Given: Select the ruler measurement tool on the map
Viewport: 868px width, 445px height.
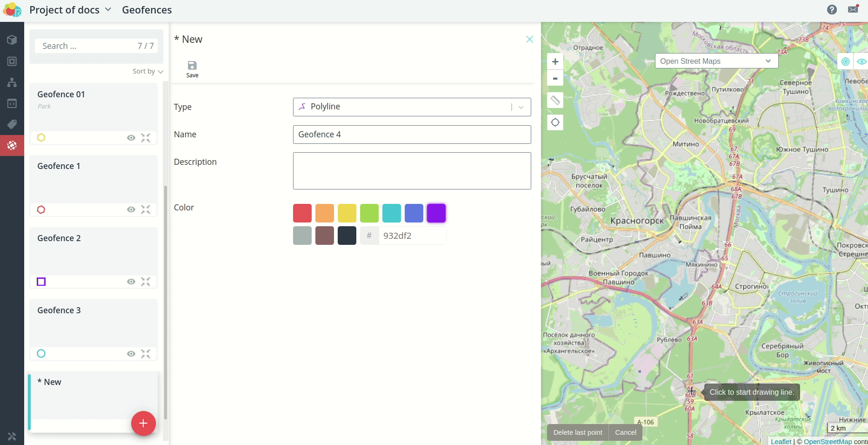Looking at the screenshot, I should pyautogui.click(x=555, y=100).
